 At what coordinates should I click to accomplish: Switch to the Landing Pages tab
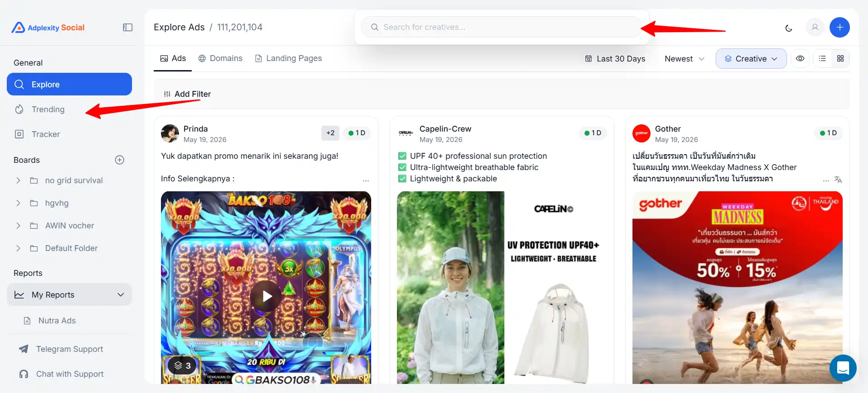pyautogui.click(x=288, y=58)
